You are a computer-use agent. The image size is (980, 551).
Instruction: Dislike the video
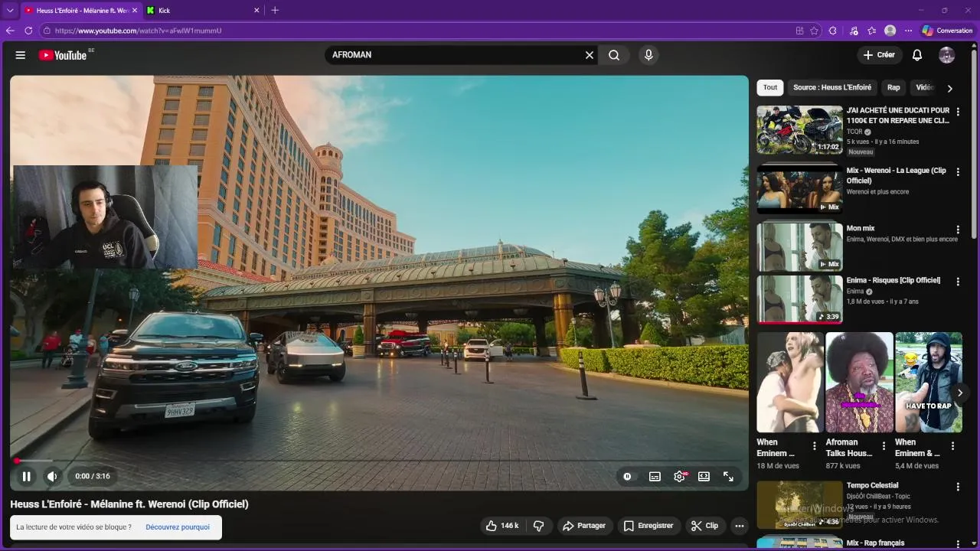[x=539, y=526]
